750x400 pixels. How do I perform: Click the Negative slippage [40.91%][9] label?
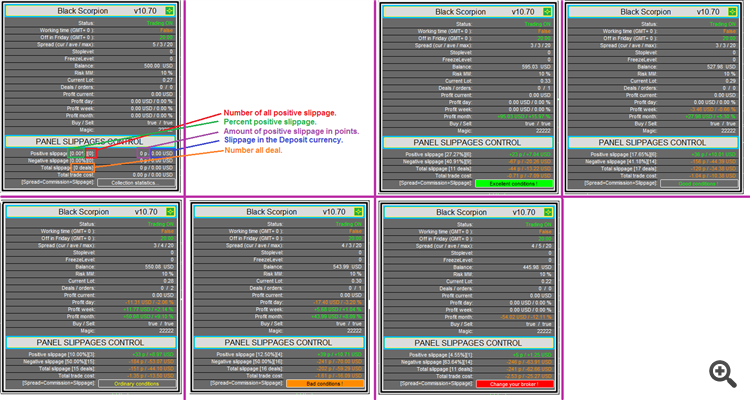click(x=437, y=162)
